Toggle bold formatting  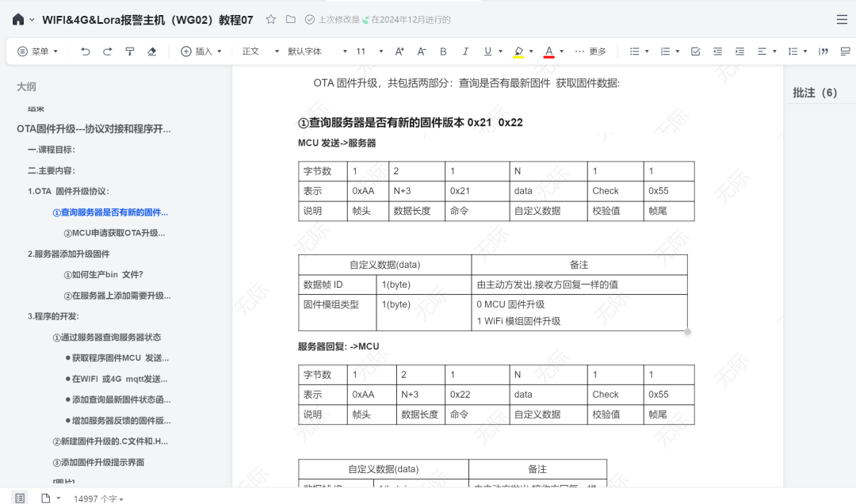[x=443, y=52]
